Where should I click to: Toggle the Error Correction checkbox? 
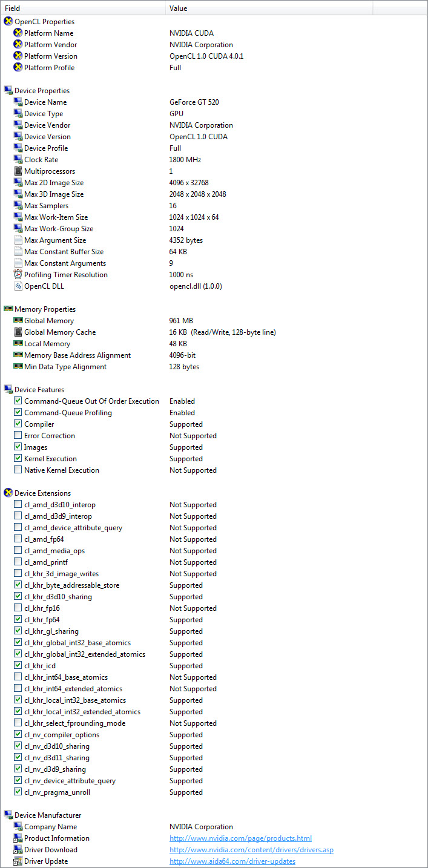click(18, 436)
